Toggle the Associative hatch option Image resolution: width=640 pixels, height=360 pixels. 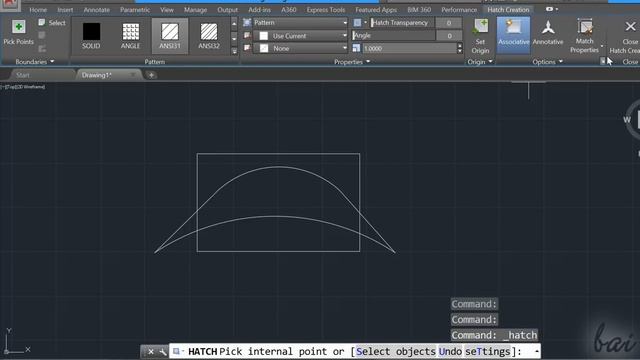[513, 34]
